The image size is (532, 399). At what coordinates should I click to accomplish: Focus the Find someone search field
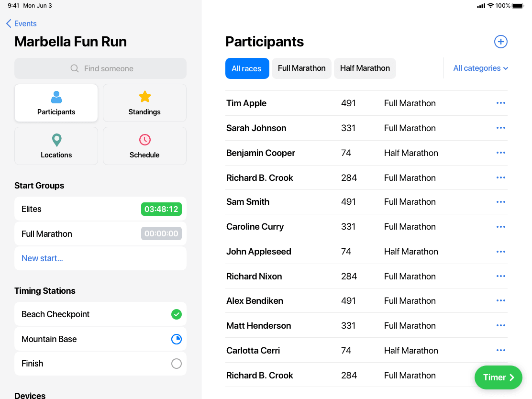click(100, 68)
